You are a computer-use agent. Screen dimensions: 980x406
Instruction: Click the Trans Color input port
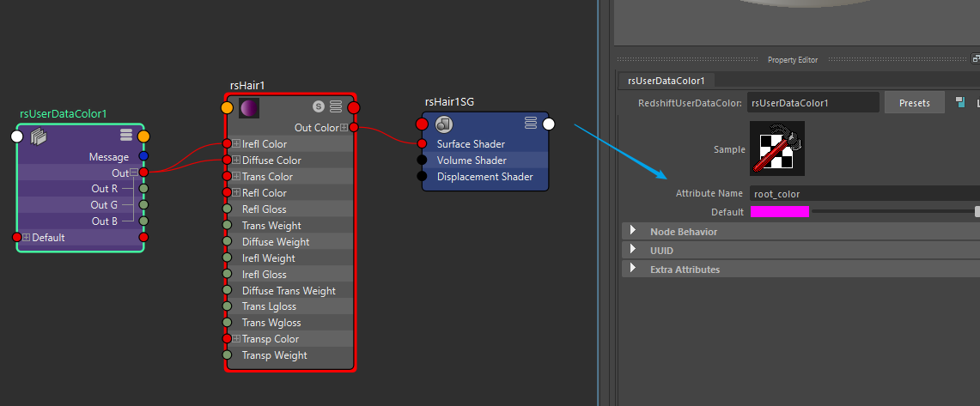[228, 176]
